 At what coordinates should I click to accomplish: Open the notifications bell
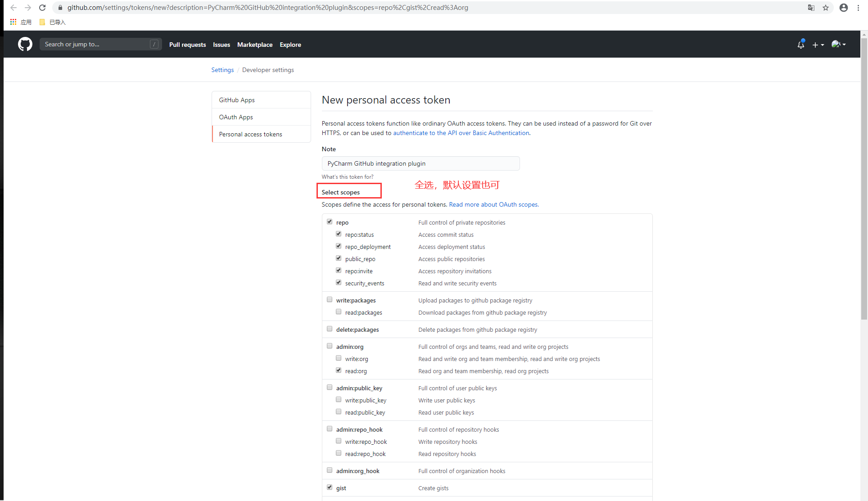pyautogui.click(x=800, y=45)
